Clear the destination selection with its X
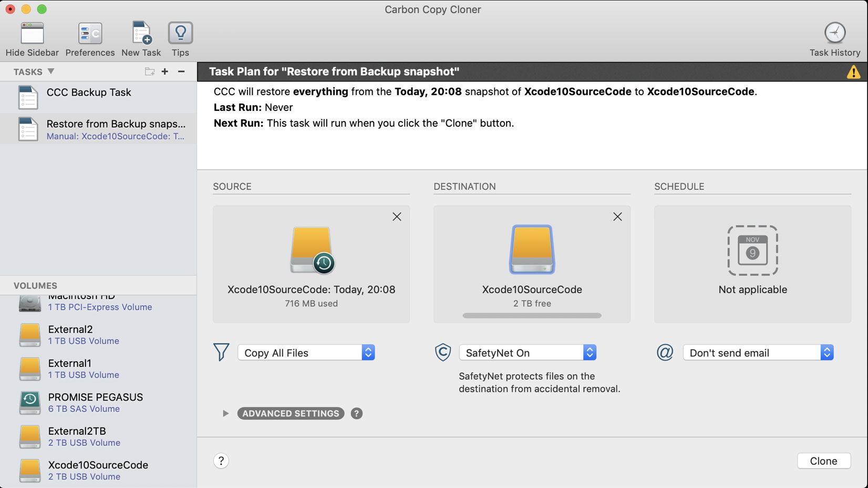This screenshot has width=868, height=488. tap(617, 217)
